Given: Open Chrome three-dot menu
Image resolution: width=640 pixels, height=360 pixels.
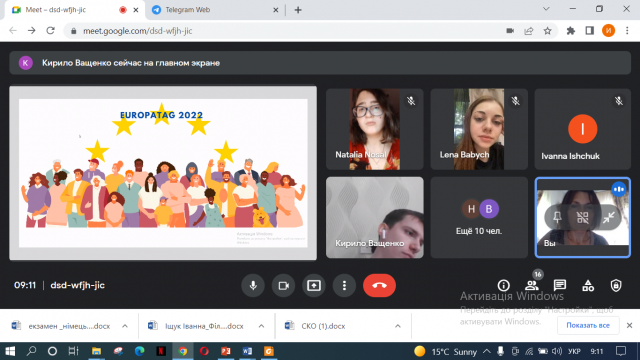Looking at the screenshot, I should 627,31.
